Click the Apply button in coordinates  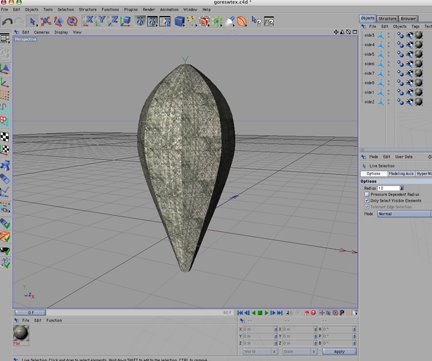pos(339,351)
